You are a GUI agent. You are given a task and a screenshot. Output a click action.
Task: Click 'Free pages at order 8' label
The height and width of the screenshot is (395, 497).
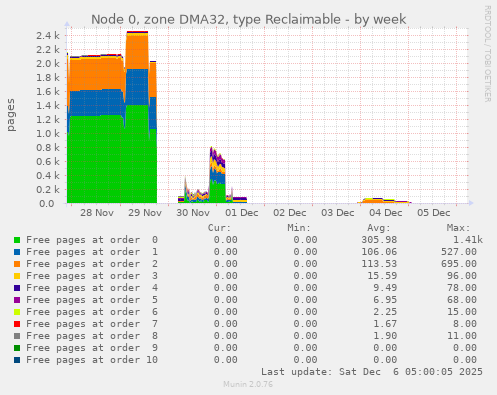click(x=92, y=336)
